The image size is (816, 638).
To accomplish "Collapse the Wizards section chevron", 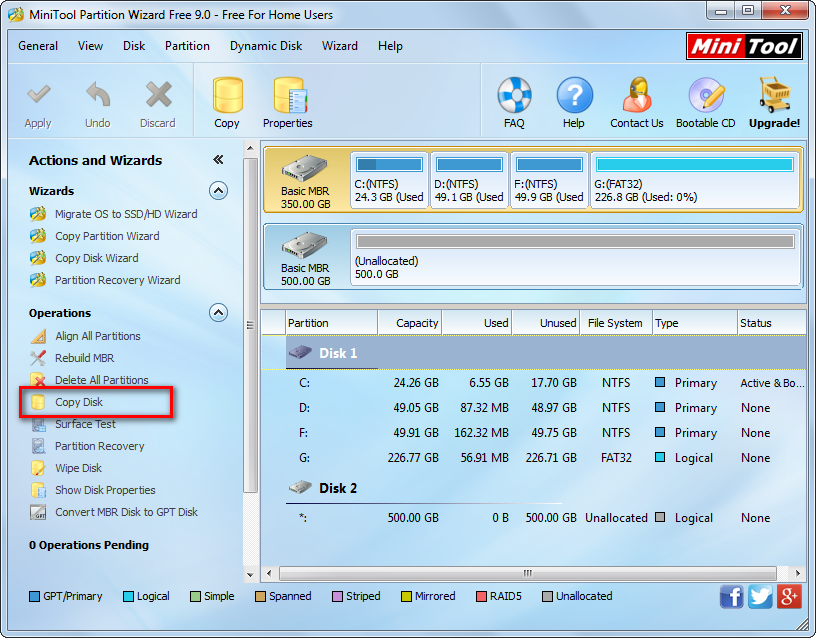I will coord(219,191).
